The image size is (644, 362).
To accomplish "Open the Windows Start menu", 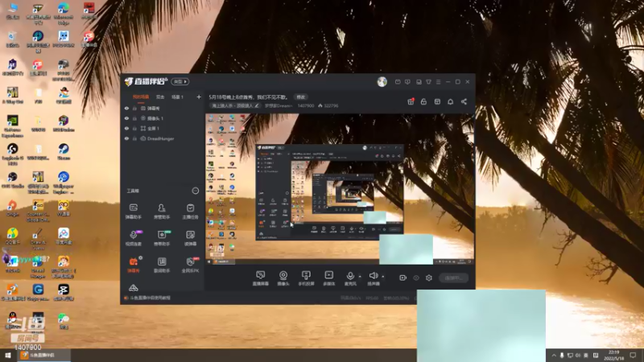I will pos(7,356).
